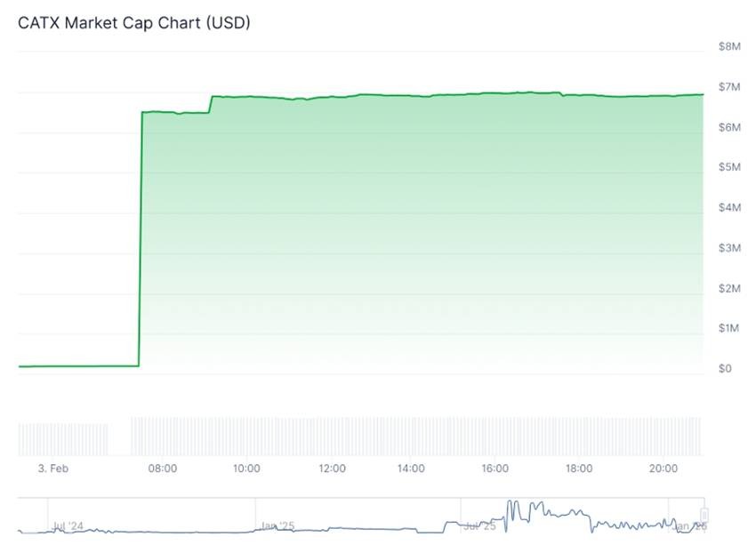Click the Jan '25 label in navigator
This screenshot has height=553, width=756.
(277, 526)
